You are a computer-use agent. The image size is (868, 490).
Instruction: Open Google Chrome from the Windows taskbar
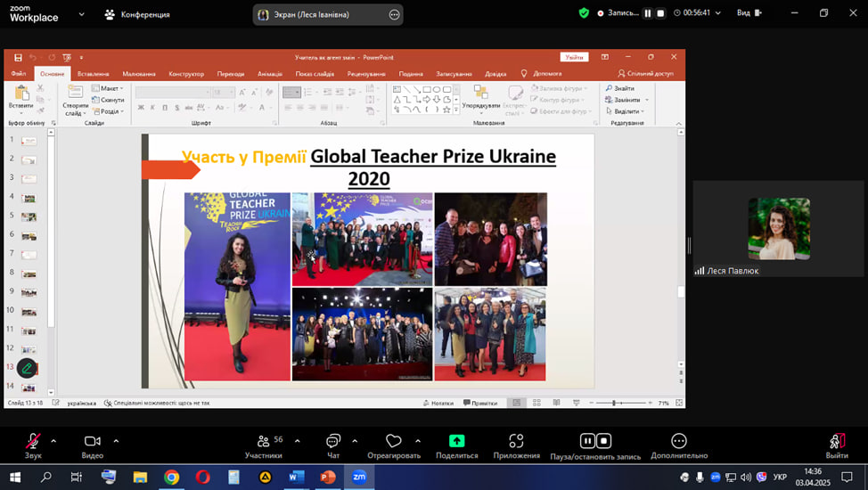click(171, 478)
